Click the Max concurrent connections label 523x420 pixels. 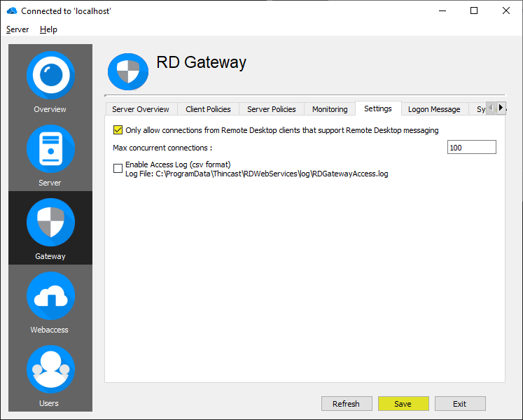(162, 148)
